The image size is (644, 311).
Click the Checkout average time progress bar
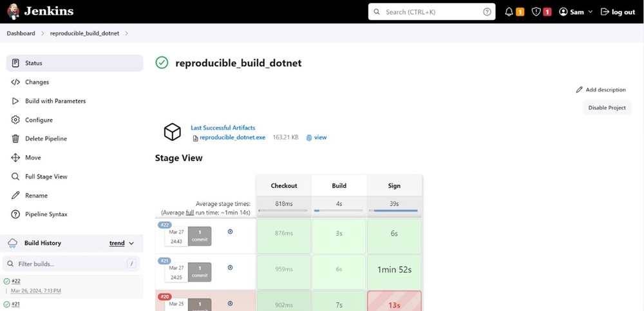(283, 211)
